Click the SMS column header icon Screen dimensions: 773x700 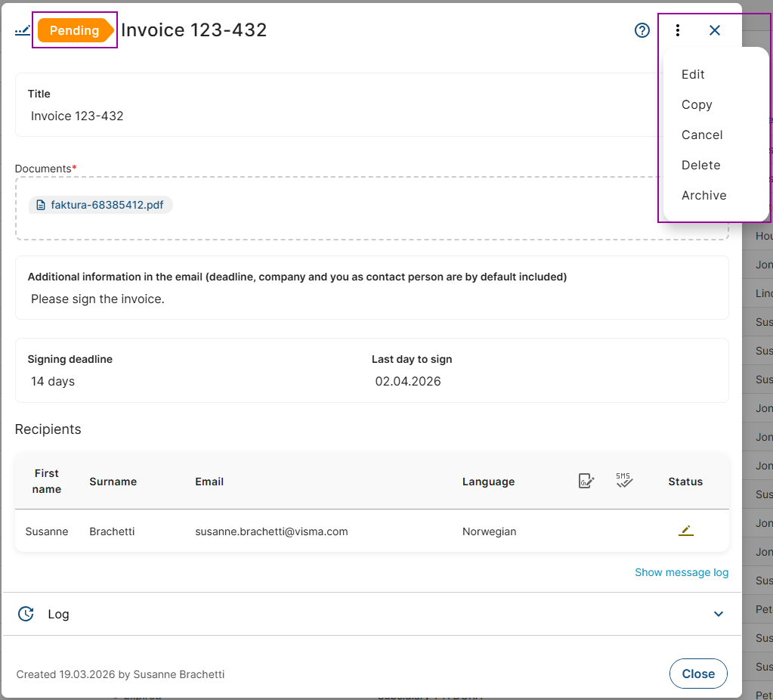(624, 481)
